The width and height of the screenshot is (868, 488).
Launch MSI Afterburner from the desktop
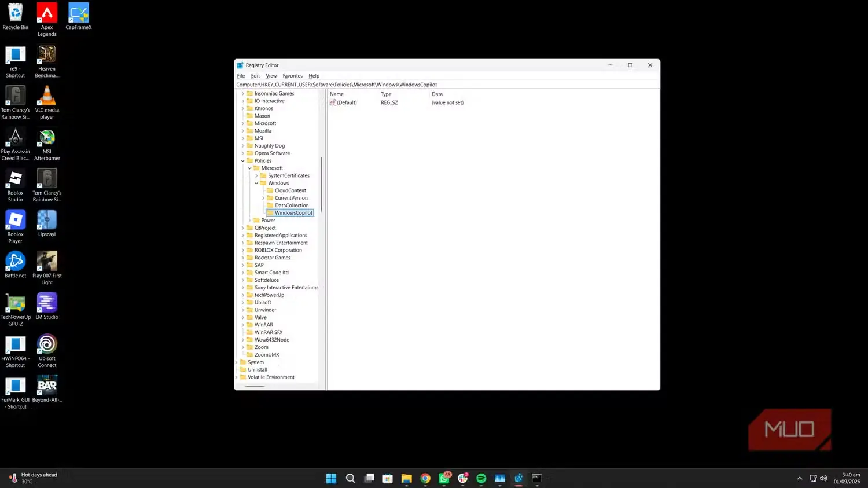(x=47, y=144)
